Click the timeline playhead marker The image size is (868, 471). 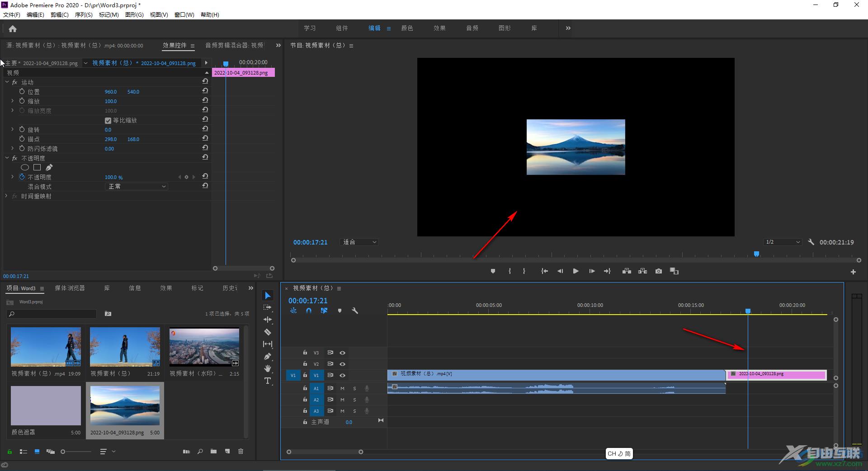(748, 311)
